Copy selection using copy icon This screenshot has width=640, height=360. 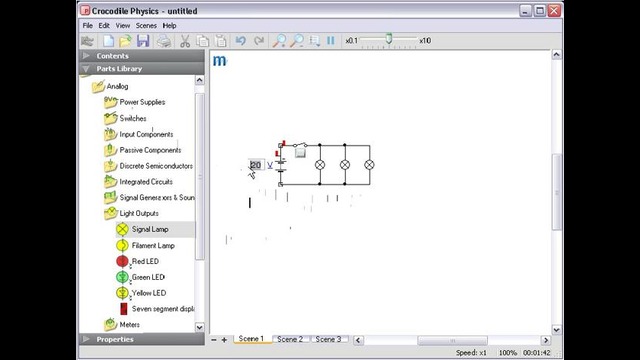click(202, 41)
